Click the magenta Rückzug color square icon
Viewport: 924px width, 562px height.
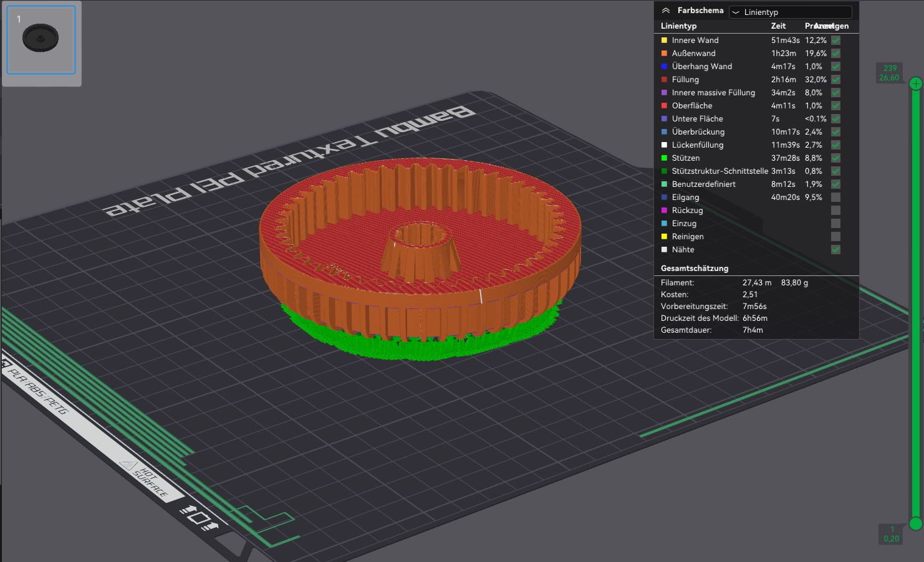point(664,211)
